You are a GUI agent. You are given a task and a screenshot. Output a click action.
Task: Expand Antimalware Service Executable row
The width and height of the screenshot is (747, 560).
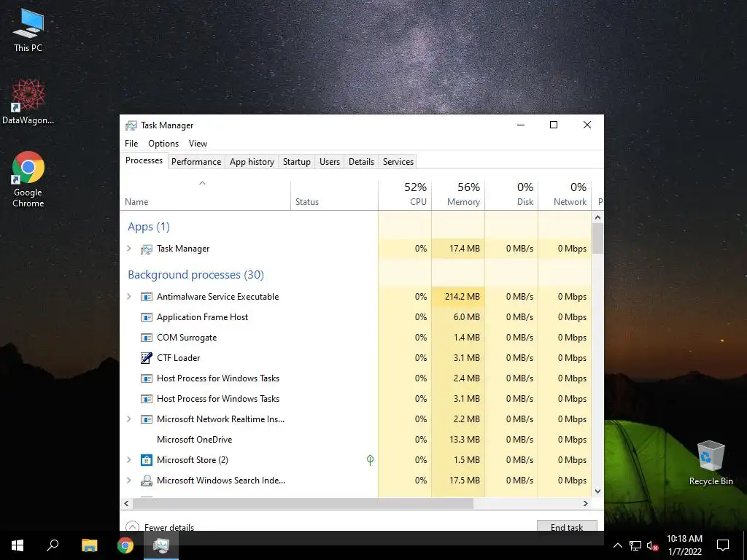coord(128,297)
